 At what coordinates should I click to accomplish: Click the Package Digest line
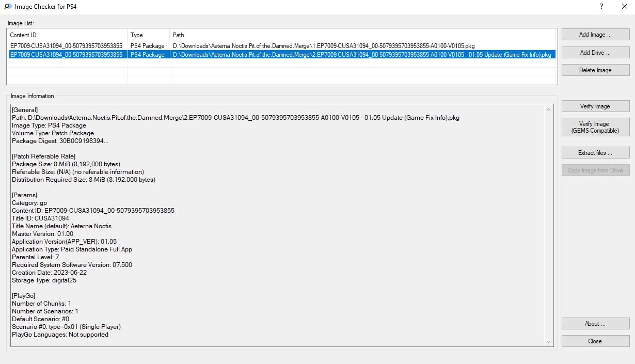pyautogui.click(x=60, y=141)
